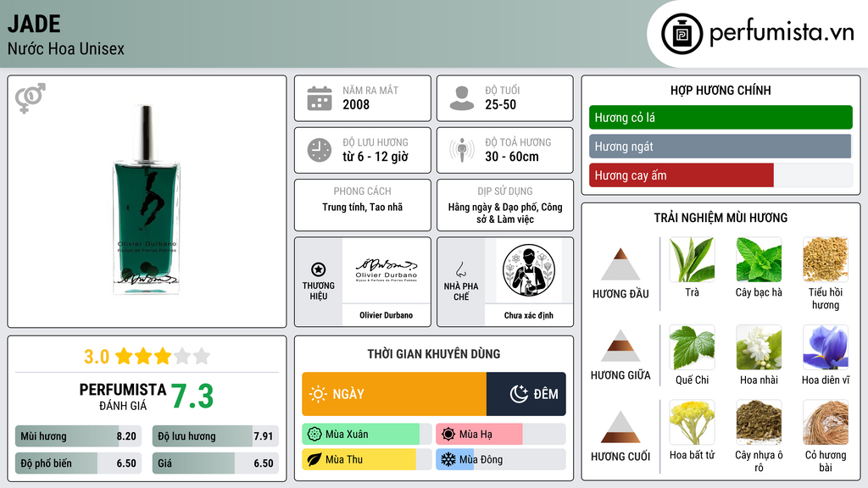This screenshot has width=868, height=488.
Task: Click the Nước Hoa Unisex subtitle
Action: click(66, 48)
